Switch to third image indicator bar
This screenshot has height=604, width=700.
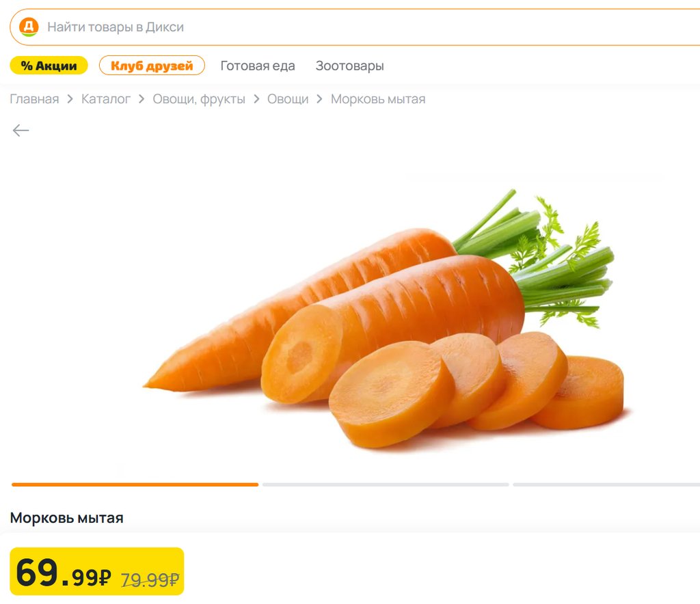click(606, 484)
